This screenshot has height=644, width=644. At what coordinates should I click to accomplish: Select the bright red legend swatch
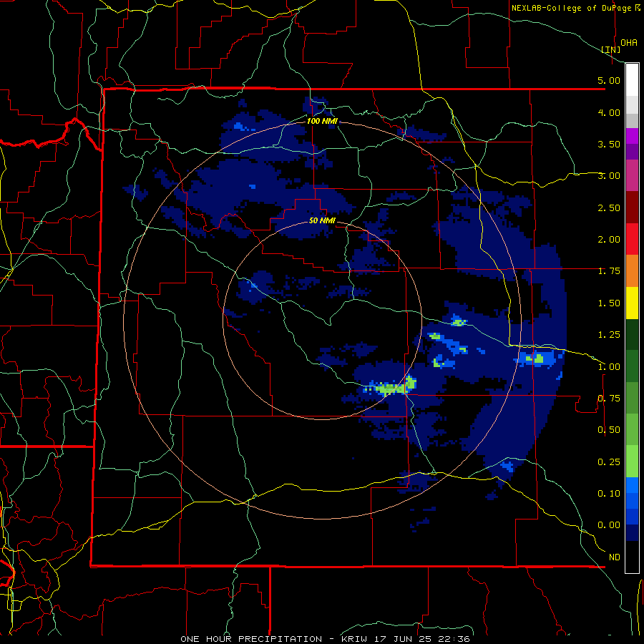pyautogui.click(x=632, y=239)
